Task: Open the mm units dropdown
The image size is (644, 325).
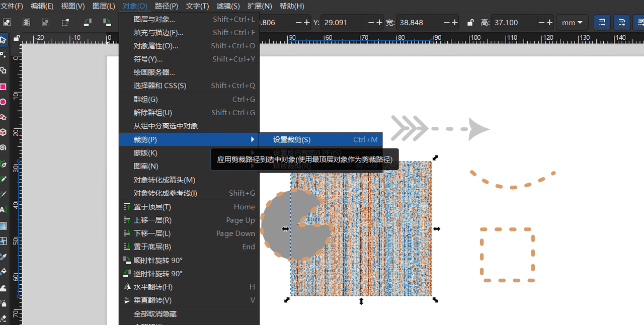Action: point(573,23)
